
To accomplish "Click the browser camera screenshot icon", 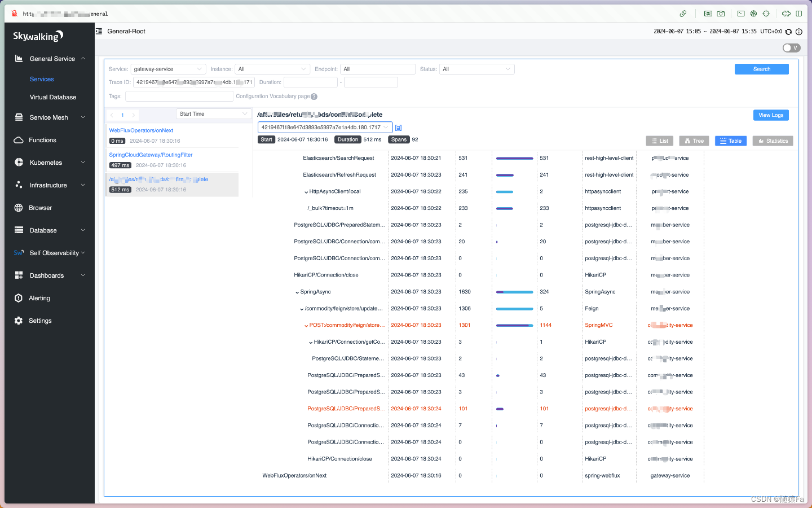I will (721, 14).
